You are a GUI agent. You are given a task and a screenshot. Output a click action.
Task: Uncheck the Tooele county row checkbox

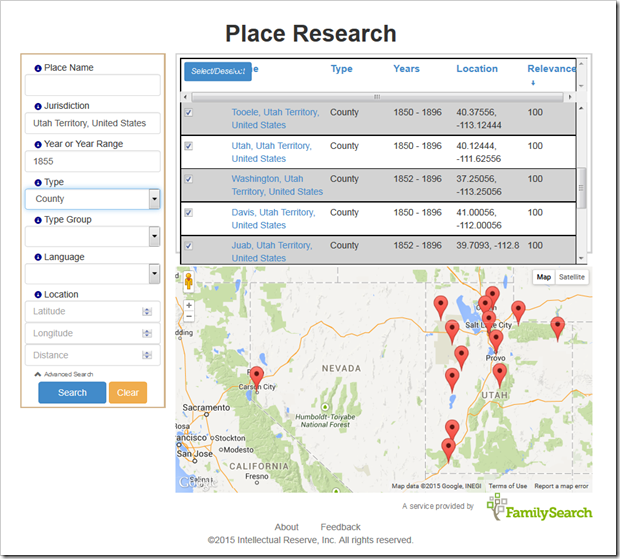point(189,113)
